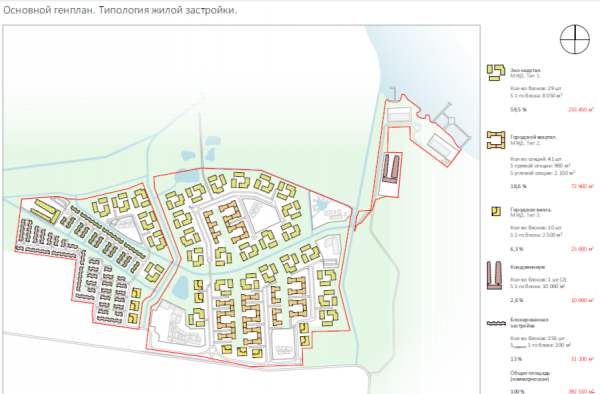Click the Блокированная застройка legend icon
The height and width of the screenshot is (394, 600).
click(496, 323)
